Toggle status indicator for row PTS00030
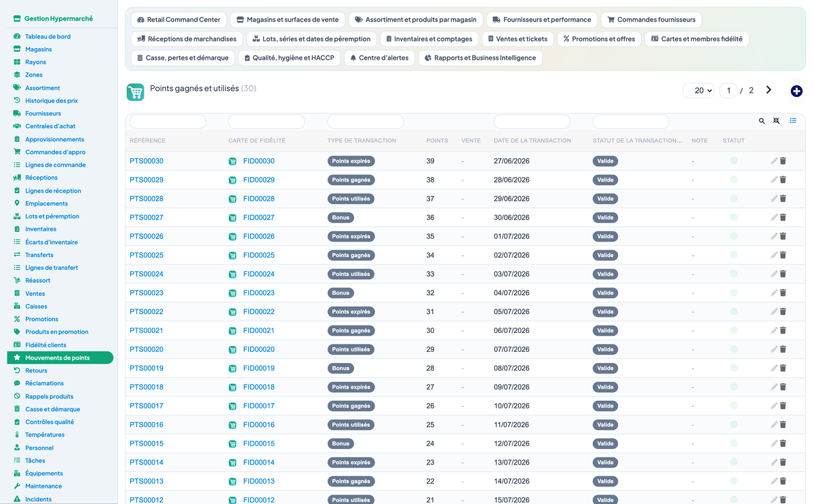 click(733, 161)
